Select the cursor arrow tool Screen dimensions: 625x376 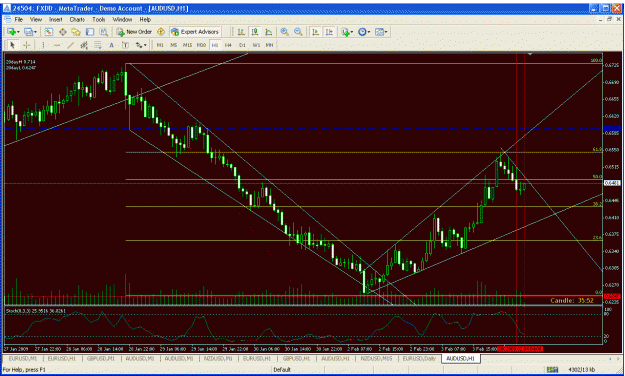click(x=12, y=45)
